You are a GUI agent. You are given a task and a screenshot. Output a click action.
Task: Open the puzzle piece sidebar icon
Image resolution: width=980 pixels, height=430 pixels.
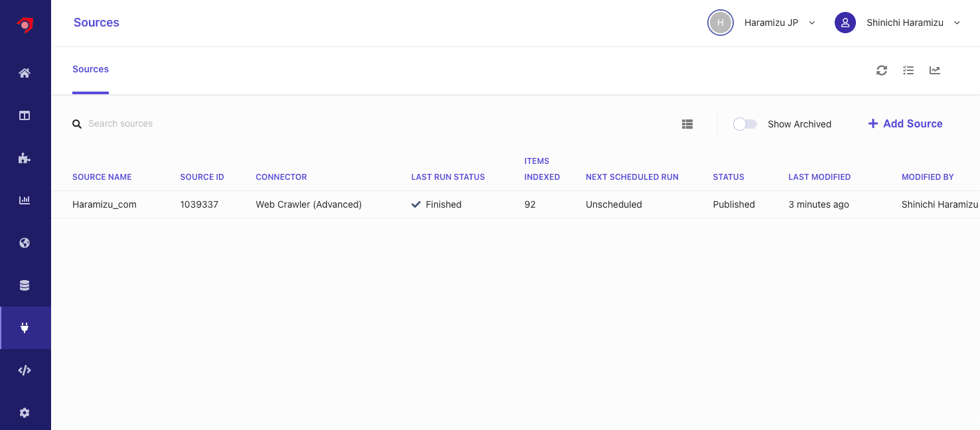click(25, 158)
